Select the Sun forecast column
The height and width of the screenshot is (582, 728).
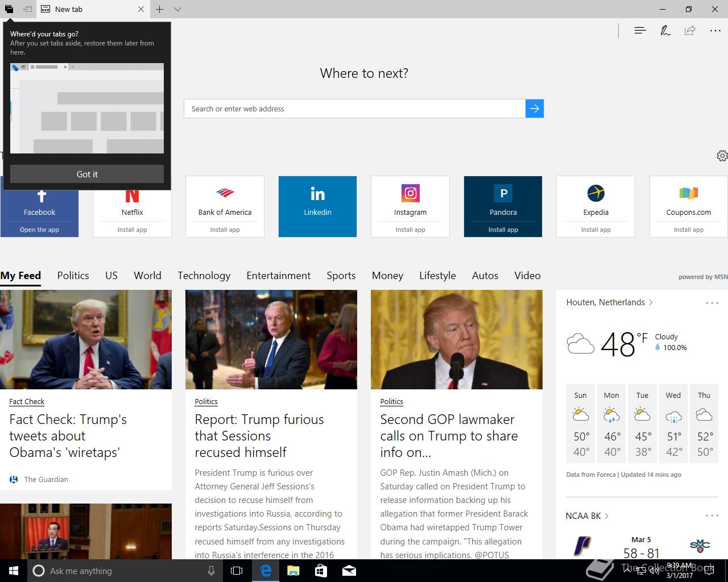tap(581, 423)
